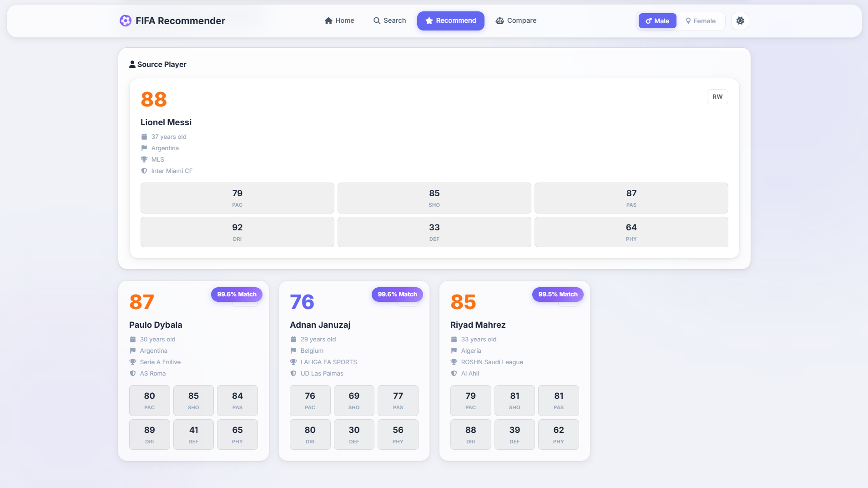
Task: Open the Search page
Action: pyautogui.click(x=389, y=20)
